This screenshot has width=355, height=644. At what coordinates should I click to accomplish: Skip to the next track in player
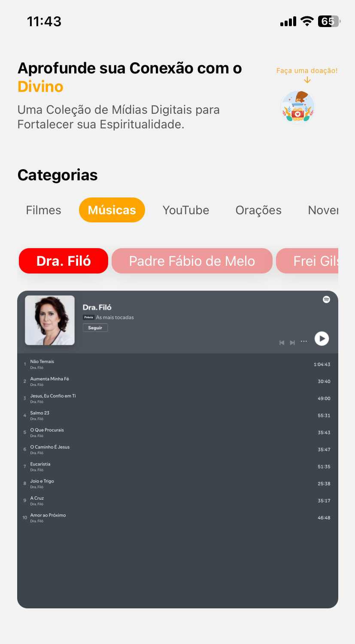point(292,343)
